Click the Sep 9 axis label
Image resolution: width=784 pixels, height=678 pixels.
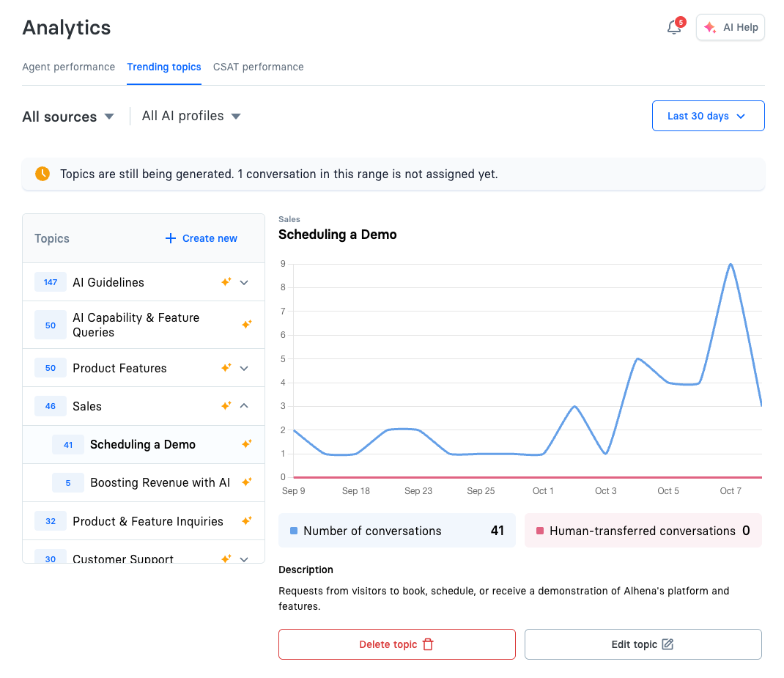click(x=294, y=491)
